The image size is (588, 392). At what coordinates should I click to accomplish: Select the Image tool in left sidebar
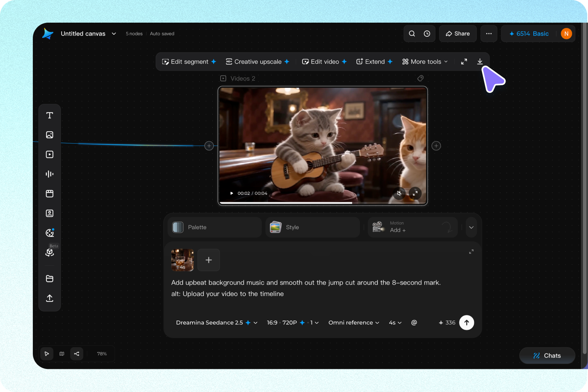coord(50,135)
